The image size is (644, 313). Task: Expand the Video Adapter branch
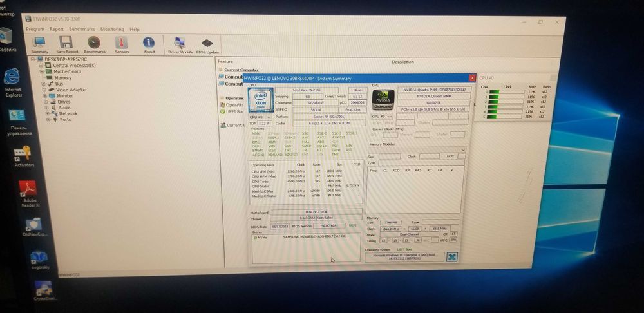[x=44, y=90]
